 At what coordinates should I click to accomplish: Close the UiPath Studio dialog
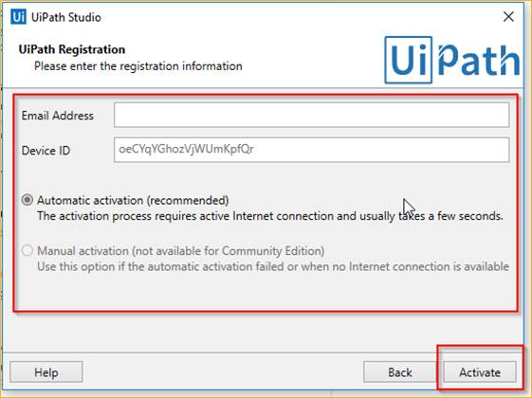click(508, 16)
